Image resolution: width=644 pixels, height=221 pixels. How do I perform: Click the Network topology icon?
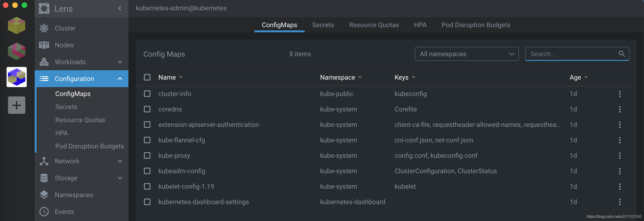click(44, 161)
